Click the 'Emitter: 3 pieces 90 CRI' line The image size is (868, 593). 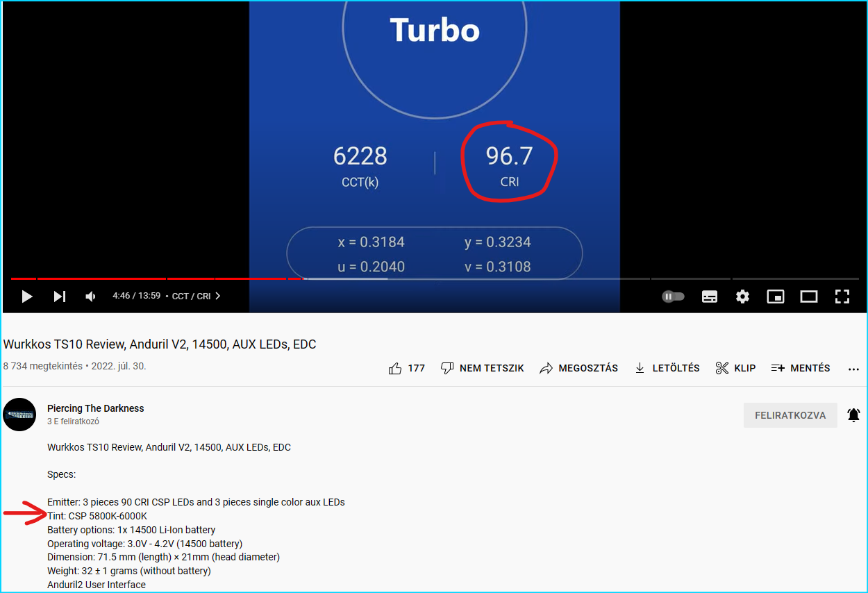coord(196,502)
